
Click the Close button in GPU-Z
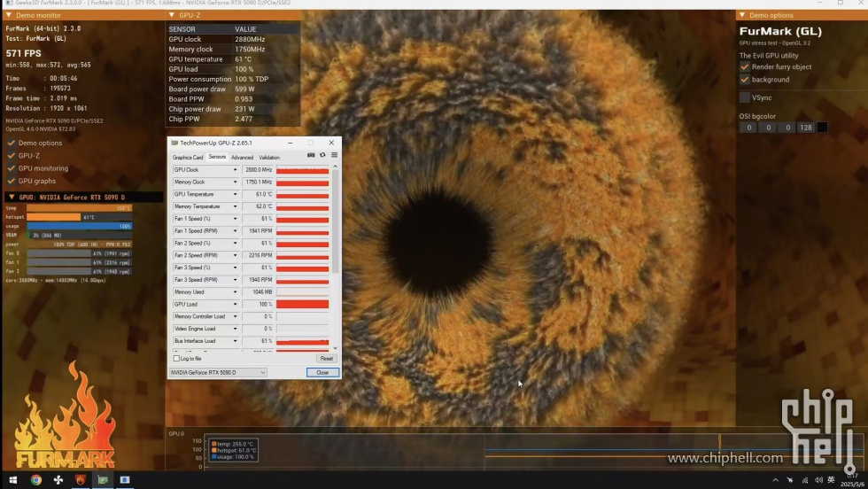[322, 373]
